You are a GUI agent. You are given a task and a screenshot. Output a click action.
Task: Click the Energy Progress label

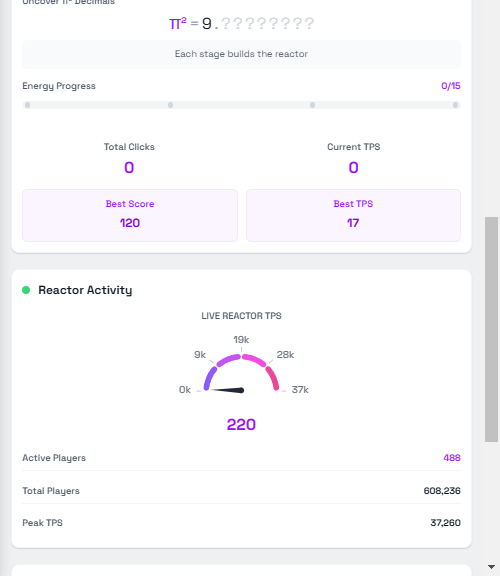(x=59, y=86)
